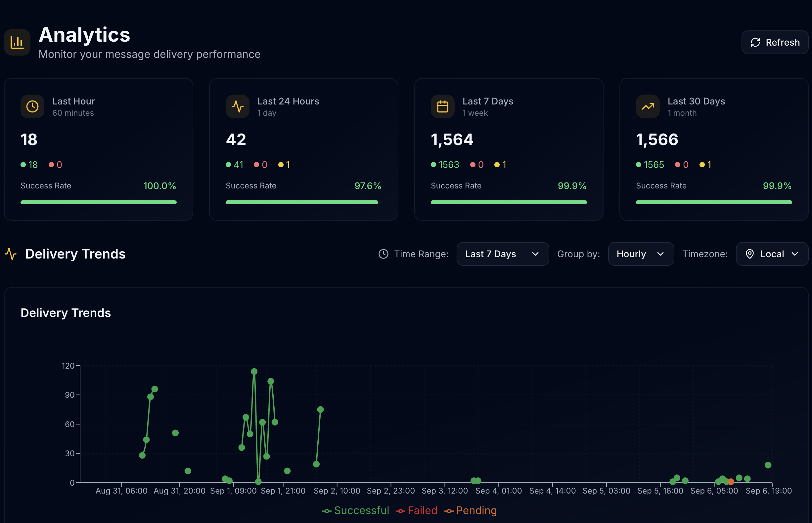Click the clock icon next to Time Range
Image resolution: width=812 pixels, height=523 pixels.
[383, 254]
